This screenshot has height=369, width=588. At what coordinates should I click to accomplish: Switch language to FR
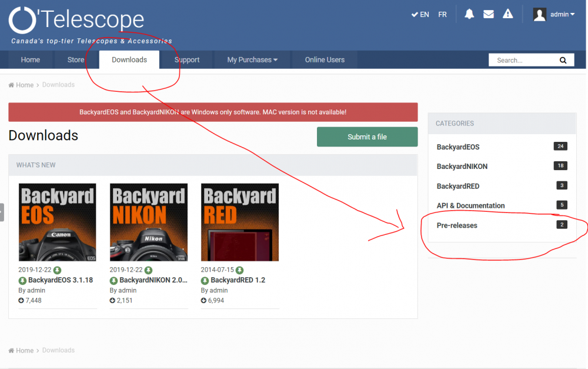[x=442, y=15]
